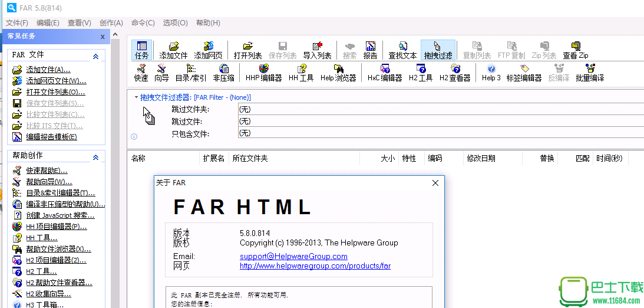Open the 快速 help tool
This screenshot has height=308, width=644.
[141, 73]
